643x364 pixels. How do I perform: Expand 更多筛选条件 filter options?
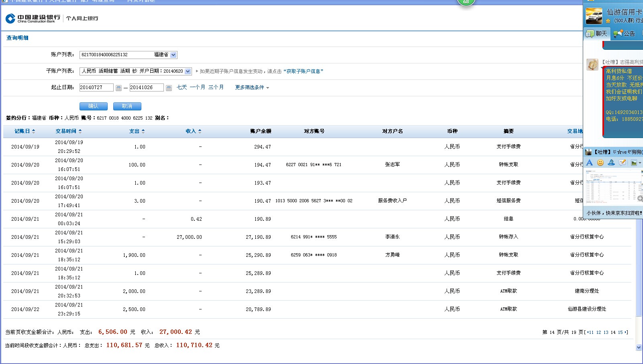[x=252, y=87]
